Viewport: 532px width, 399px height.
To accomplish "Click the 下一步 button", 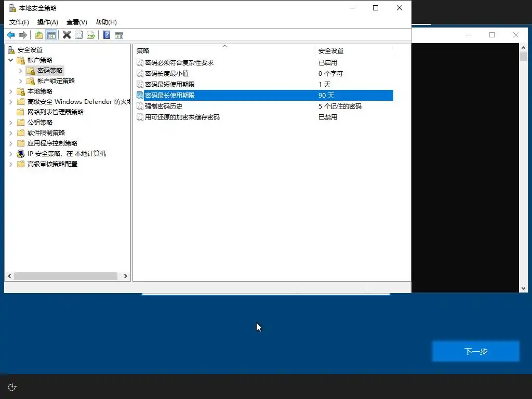I will pyautogui.click(x=476, y=351).
